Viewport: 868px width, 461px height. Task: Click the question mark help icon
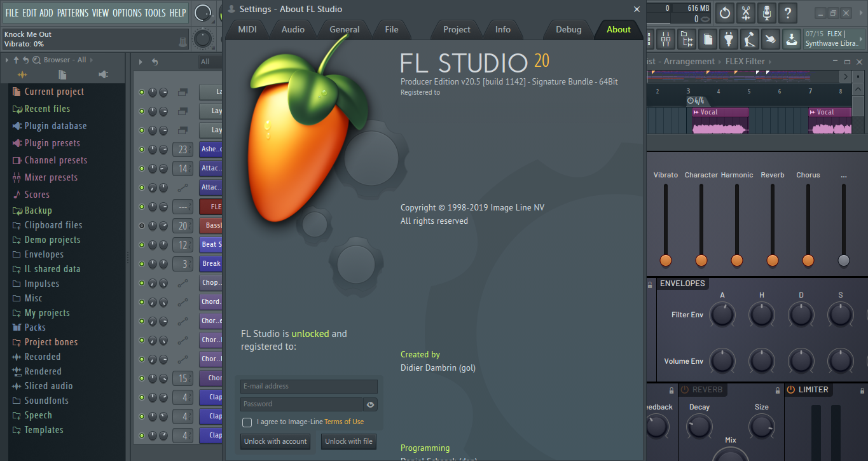click(x=788, y=12)
